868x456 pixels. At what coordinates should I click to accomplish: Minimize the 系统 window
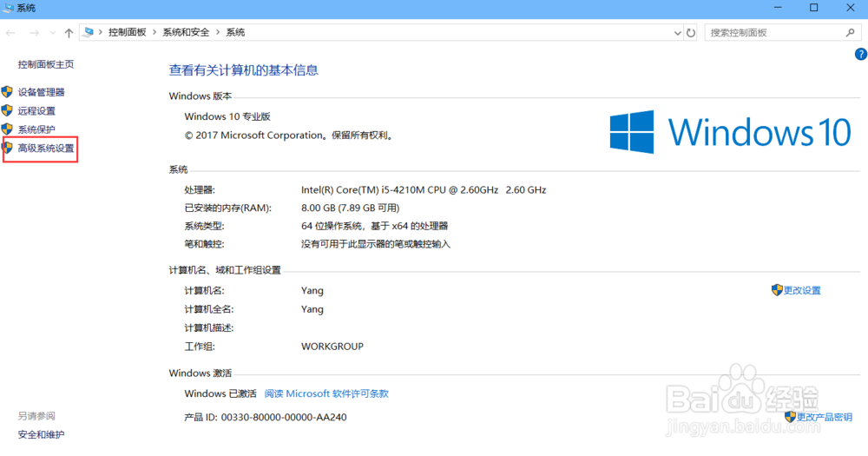coord(778,8)
